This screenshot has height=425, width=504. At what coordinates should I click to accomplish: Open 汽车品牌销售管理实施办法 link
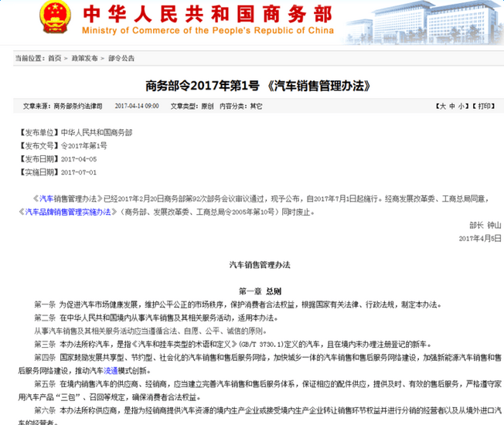68,212
